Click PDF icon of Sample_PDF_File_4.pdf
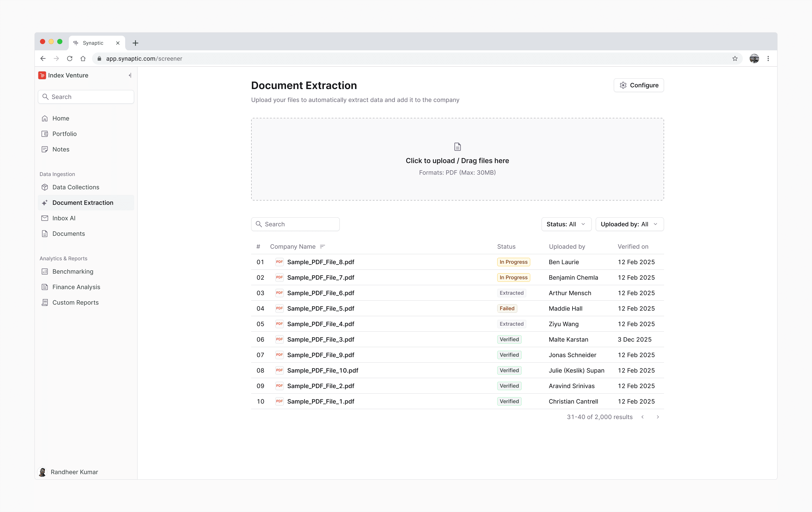 (280, 324)
